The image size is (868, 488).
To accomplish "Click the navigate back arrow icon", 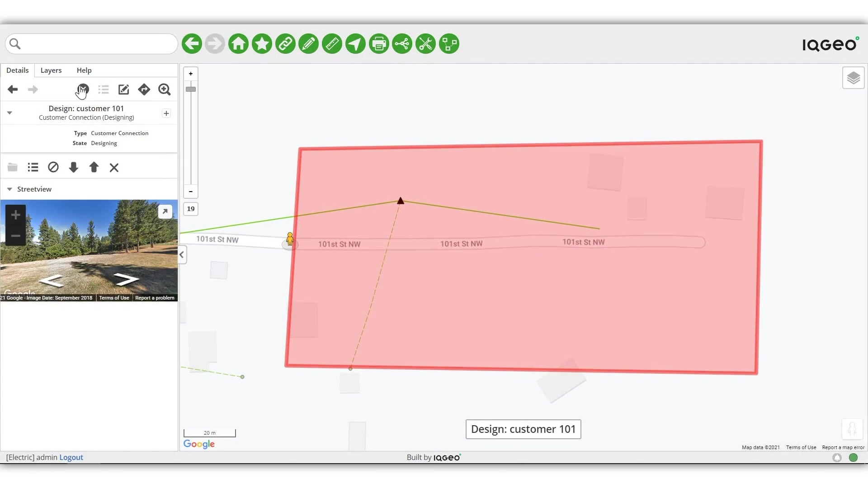I will tap(13, 89).
